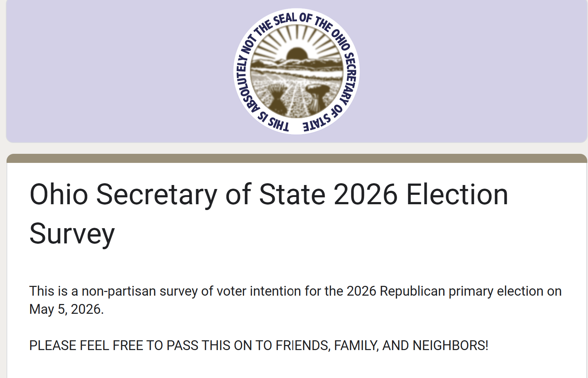Click the circular seal image in the header
Image resolution: width=588 pixels, height=378 pixels.
click(296, 71)
